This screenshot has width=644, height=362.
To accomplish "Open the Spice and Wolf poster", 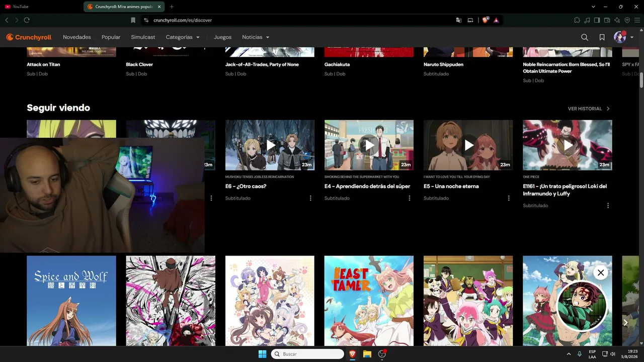I will (x=71, y=301).
